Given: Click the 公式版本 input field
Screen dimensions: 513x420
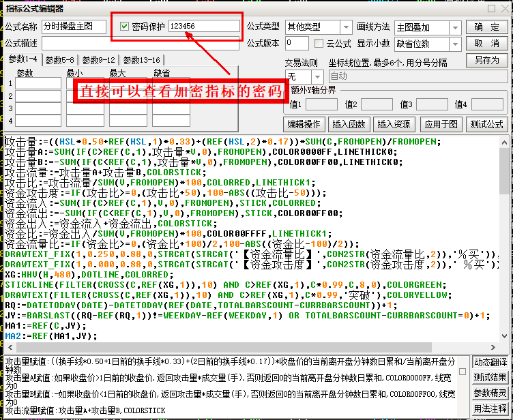Looking at the screenshot, I should click(x=297, y=43).
